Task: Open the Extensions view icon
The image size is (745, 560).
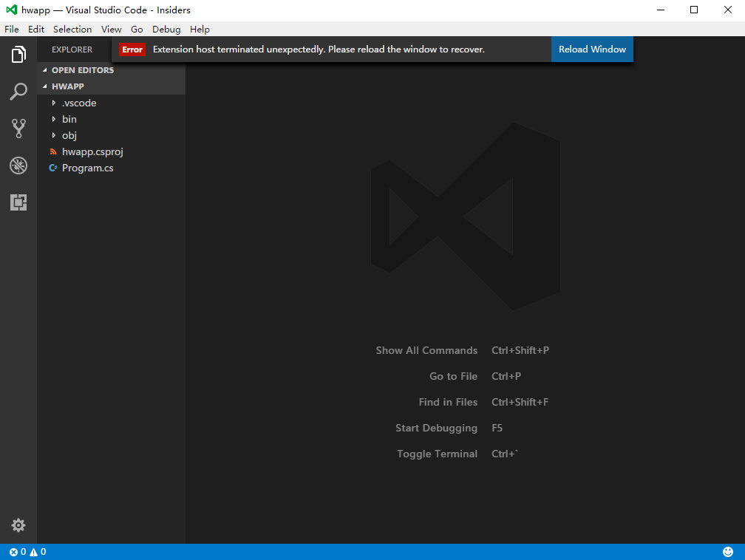Action: tap(18, 202)
